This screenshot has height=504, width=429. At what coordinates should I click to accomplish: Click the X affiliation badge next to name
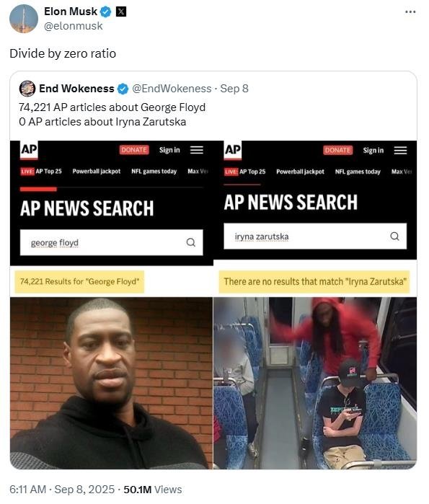121,12
